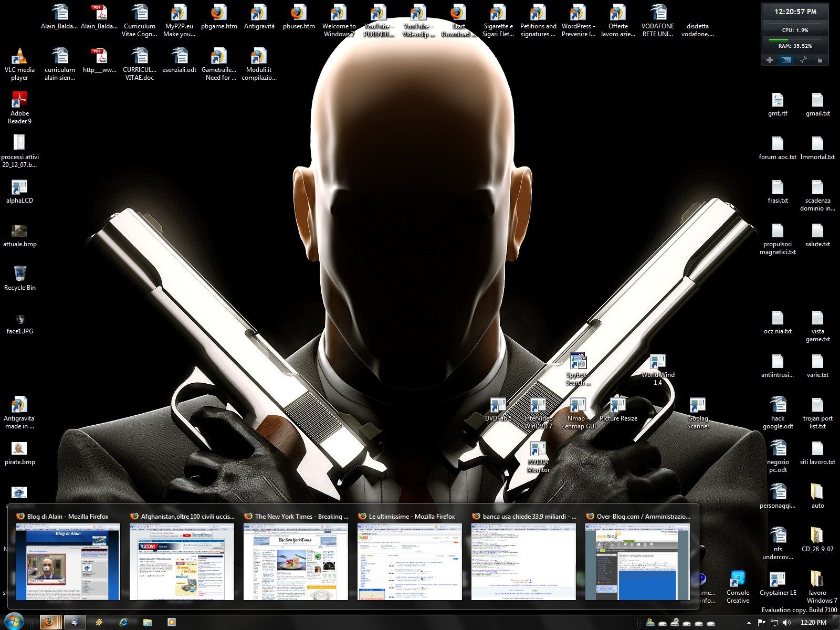Launch InterVideo WinDVD 7 shortcut
840x630 pixels.
(538, 413)
